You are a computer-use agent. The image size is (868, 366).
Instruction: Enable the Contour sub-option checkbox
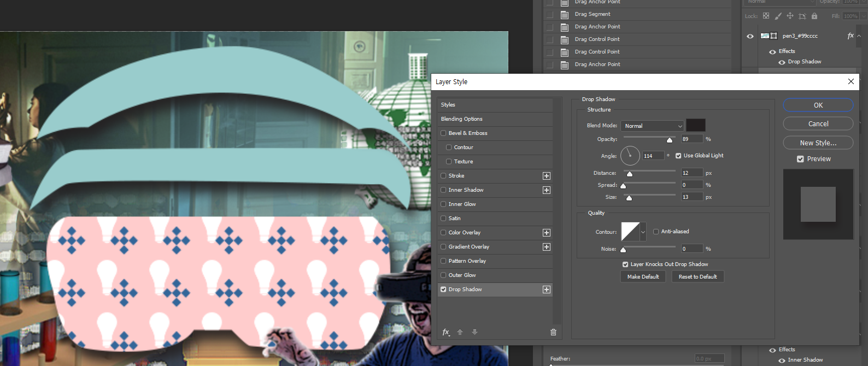pyautogui.click(x=449, y=147)
